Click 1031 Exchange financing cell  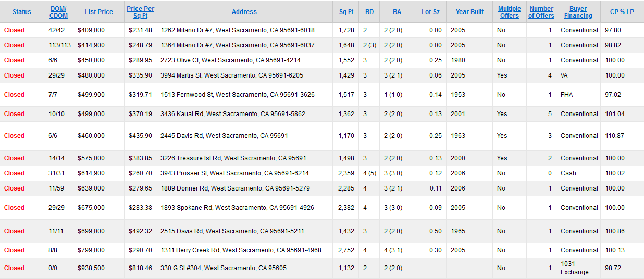tap(575, 268)
